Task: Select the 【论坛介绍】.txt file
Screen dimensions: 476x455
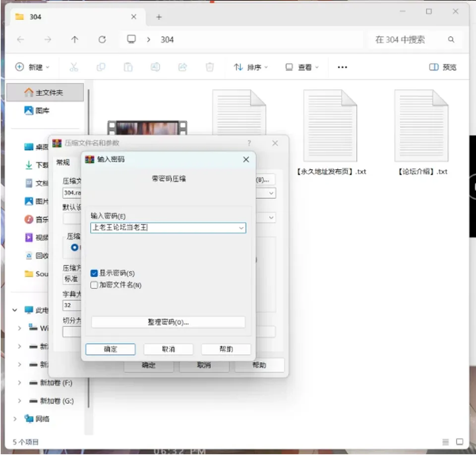Action: [422, 133]
